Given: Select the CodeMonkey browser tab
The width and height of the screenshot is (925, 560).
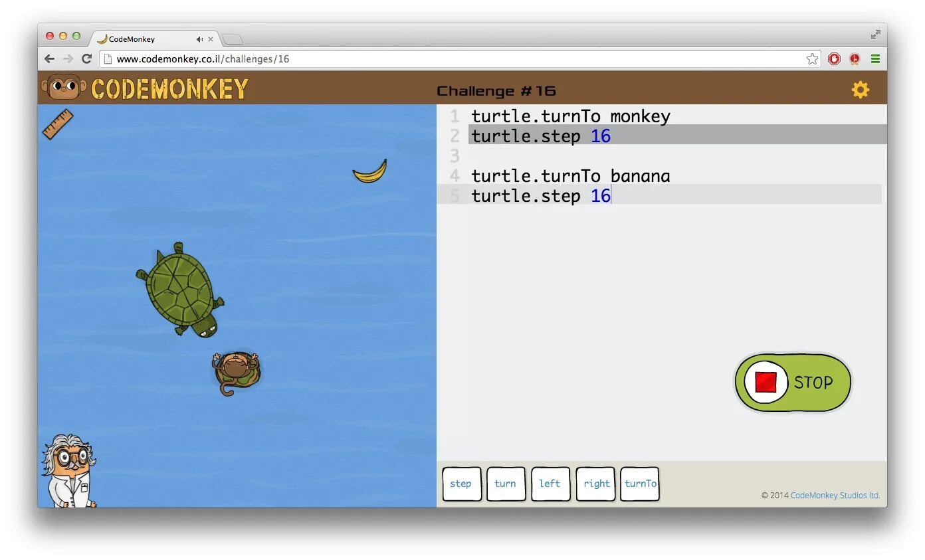Looking at the screenshot, I should (156, 39).
